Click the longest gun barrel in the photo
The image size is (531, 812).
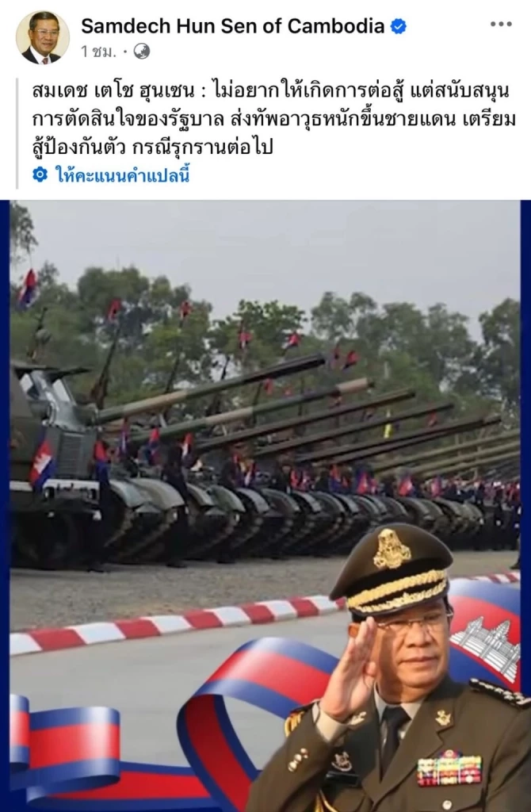tap(207, 387)
